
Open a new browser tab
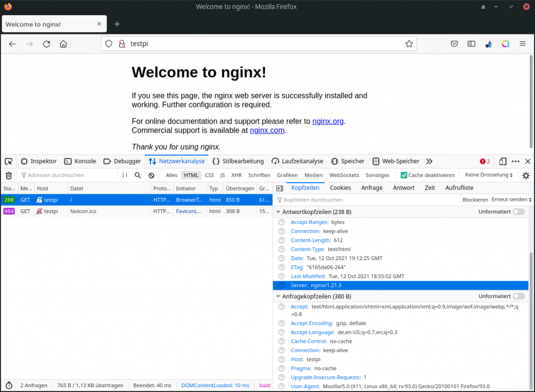pyautogui.click(x=117, y=24)
